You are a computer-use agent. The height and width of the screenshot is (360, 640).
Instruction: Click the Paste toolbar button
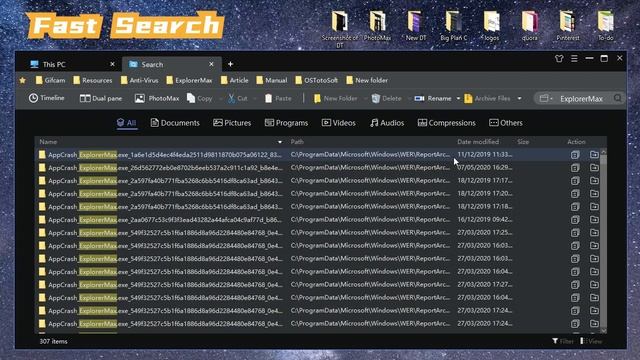[x=278, y=98]
